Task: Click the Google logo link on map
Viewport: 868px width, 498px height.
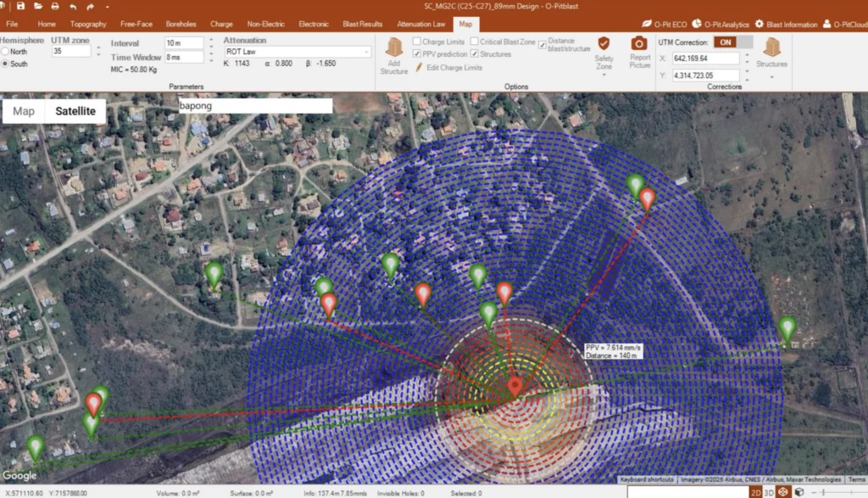Action: (19, 475)
